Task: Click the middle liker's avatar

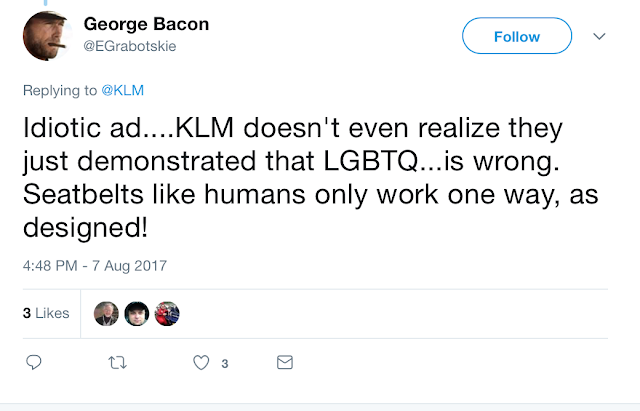Action: (137, 313)
